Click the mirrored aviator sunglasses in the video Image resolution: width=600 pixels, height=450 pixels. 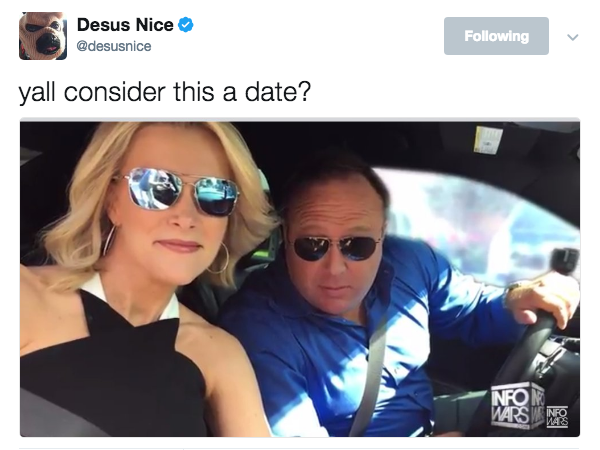[x=181, y=192]
